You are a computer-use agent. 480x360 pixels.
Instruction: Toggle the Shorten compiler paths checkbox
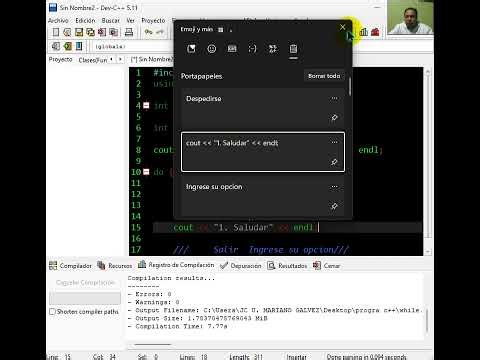coord(52,312)
